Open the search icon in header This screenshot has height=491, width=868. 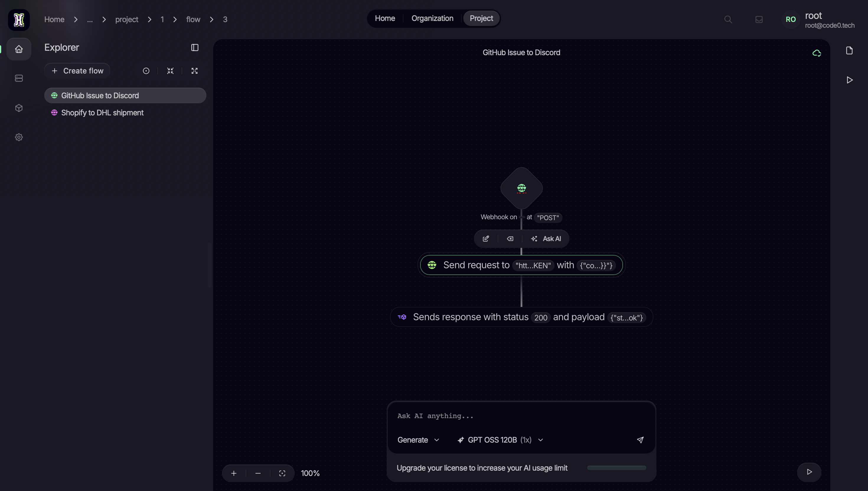[x=728, y=19]
